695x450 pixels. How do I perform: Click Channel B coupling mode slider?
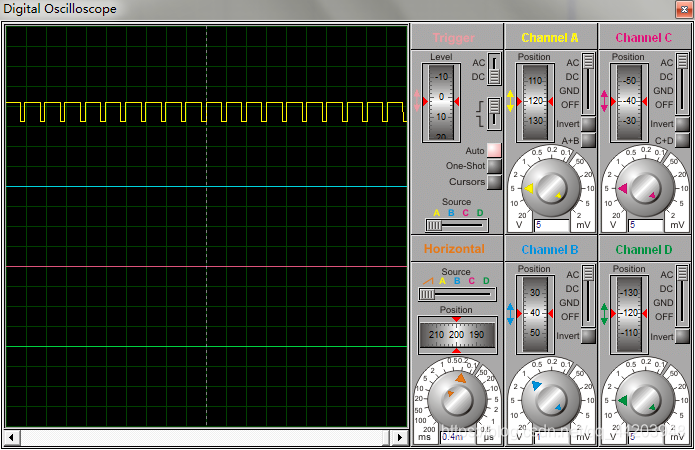click(588, 296)
